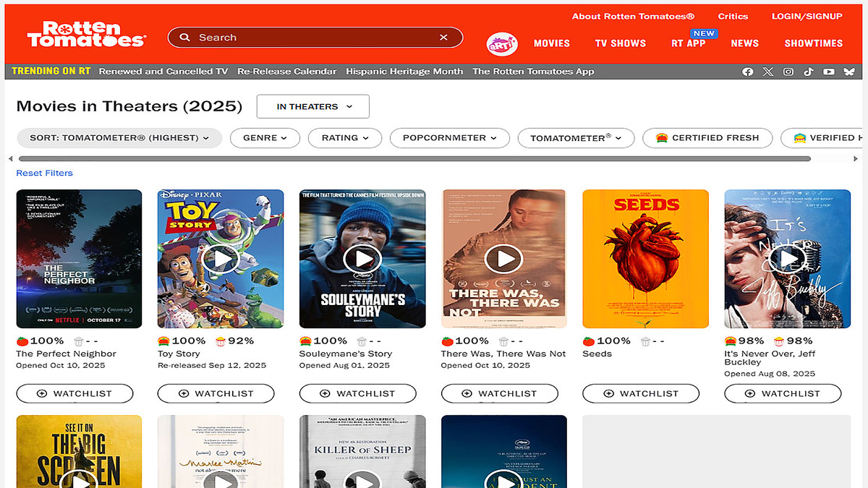Go home via Rotten Tomatoes logo
This screenshot has width=868, height=488.
click(86, 35)
